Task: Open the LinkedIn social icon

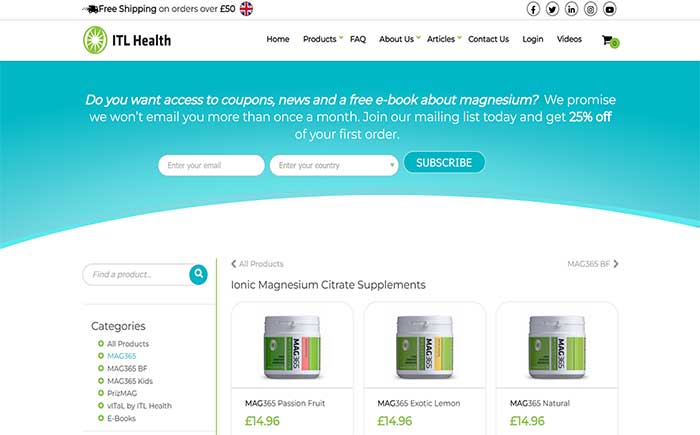Action: tap(571, 9)
